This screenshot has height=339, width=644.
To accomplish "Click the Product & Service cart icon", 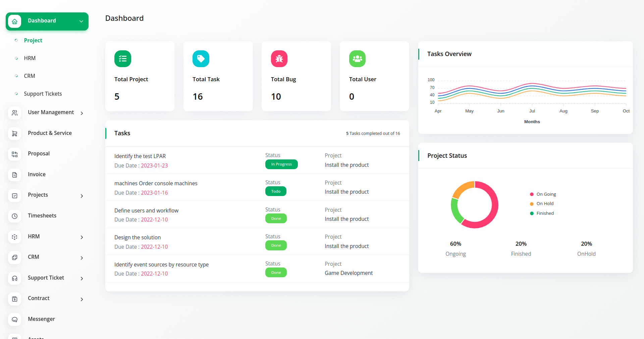I will coord(15,134).
